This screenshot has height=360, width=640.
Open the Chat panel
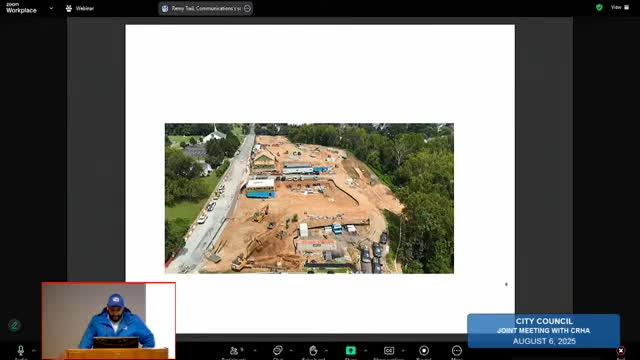tap(278, 351)
